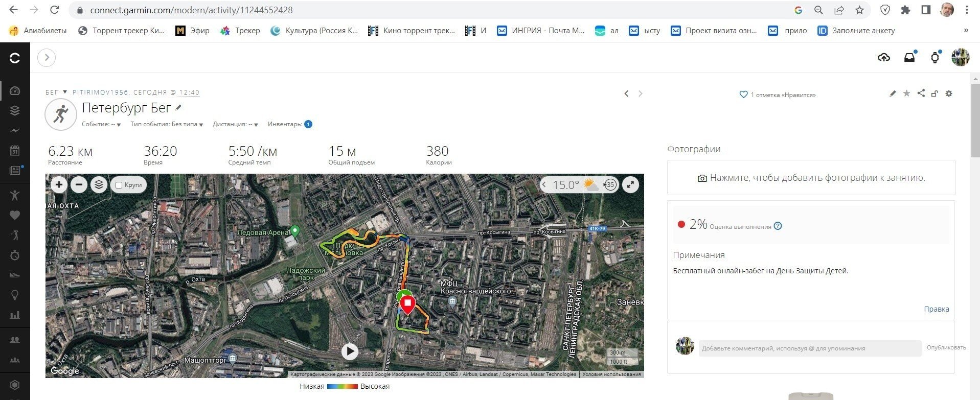Open the dashboard gauge icon in sidebar
This screenshot has height=400, width=980.
[15, 91]
